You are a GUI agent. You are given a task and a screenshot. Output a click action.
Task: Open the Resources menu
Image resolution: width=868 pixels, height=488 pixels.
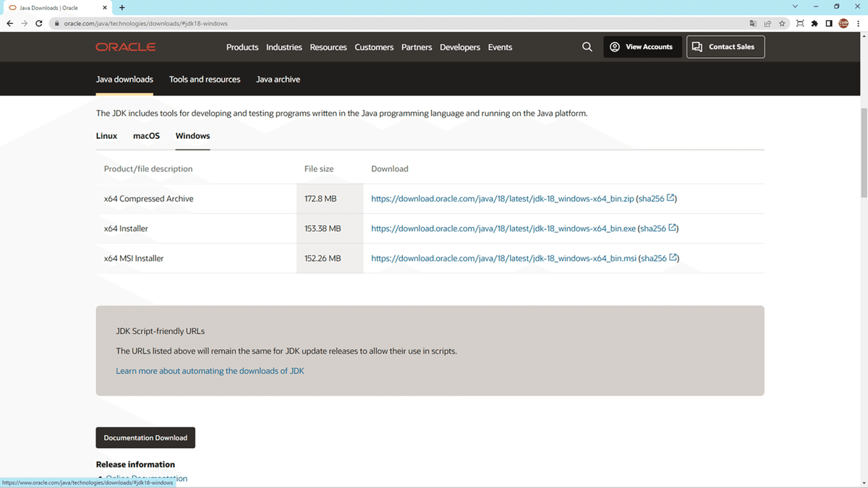pos(328,47)
